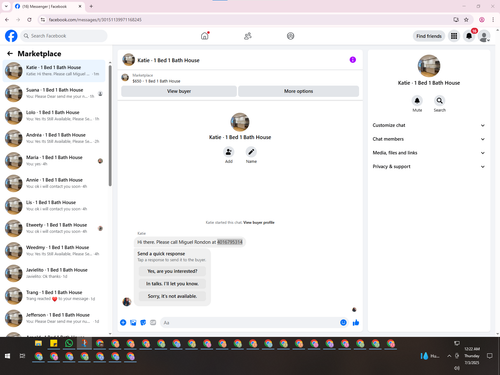Click the View buyer button

(x=179, y=91)
